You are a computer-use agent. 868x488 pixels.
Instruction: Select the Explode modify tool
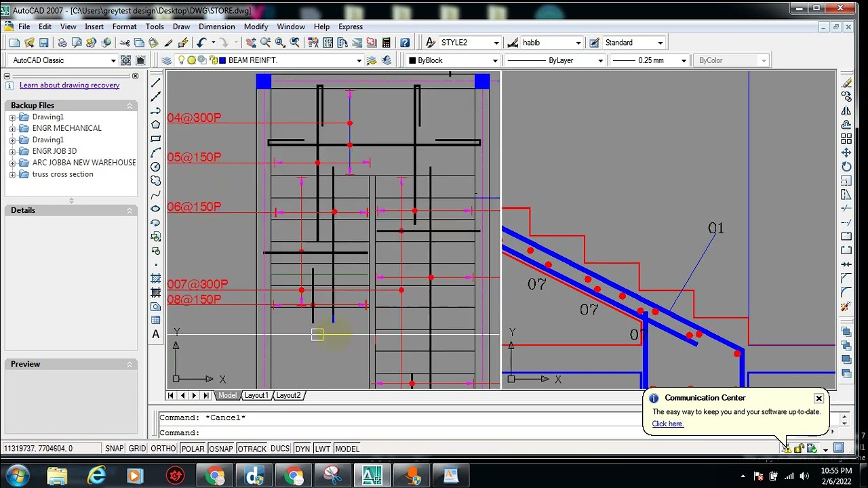[846, 307]
